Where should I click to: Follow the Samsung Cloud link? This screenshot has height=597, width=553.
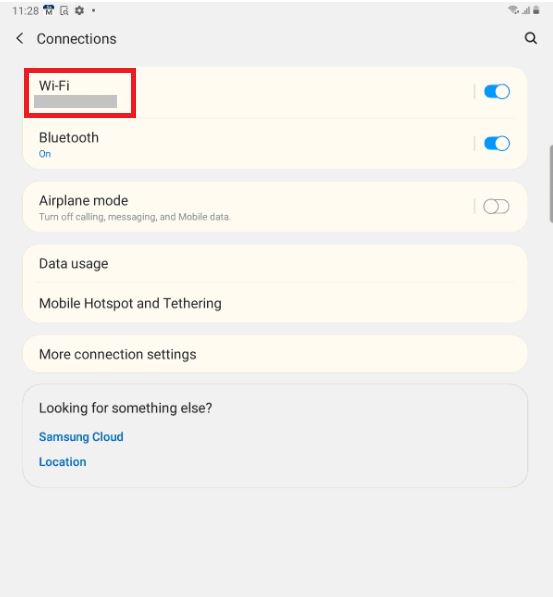[x=81, y=437]
